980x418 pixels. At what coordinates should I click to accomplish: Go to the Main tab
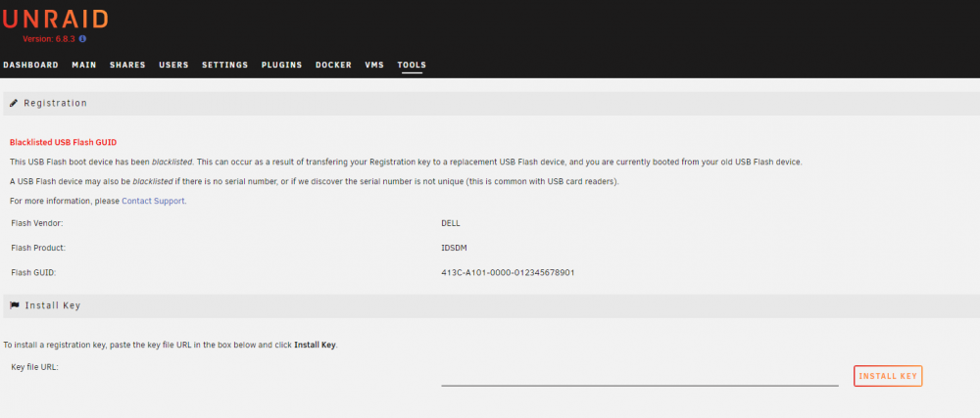point(83,65)
